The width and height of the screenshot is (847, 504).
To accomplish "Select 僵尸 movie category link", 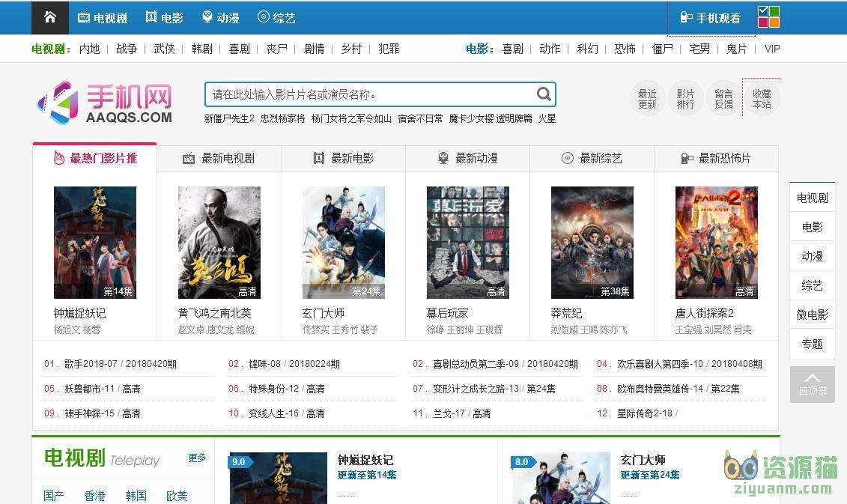I will coord(662,49).
